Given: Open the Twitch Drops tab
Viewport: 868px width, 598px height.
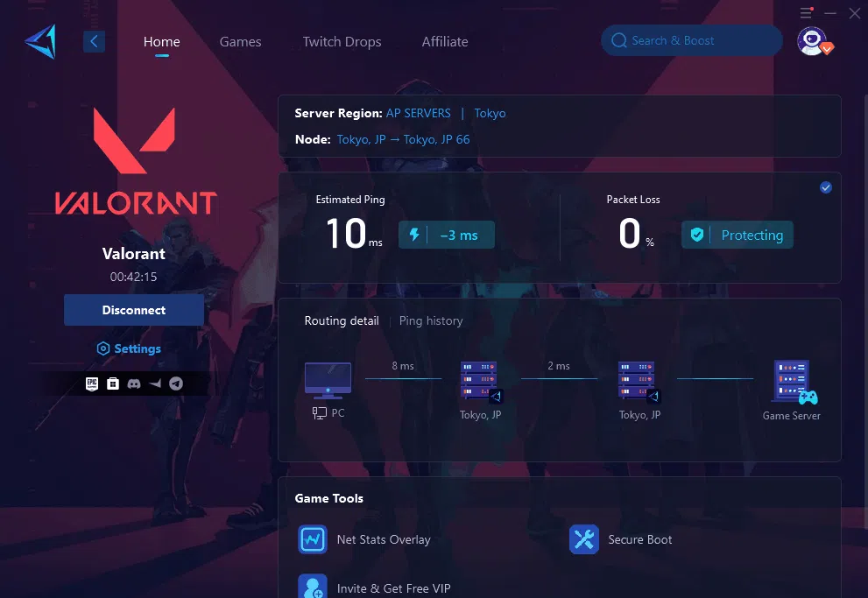Looking at the screenshot, I should tap(342, 41).
